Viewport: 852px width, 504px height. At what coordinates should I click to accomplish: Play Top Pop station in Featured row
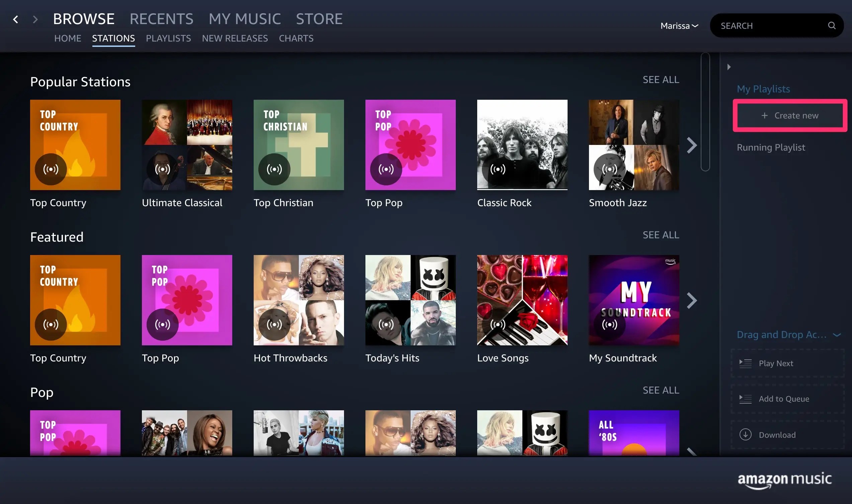coord(162,324)
